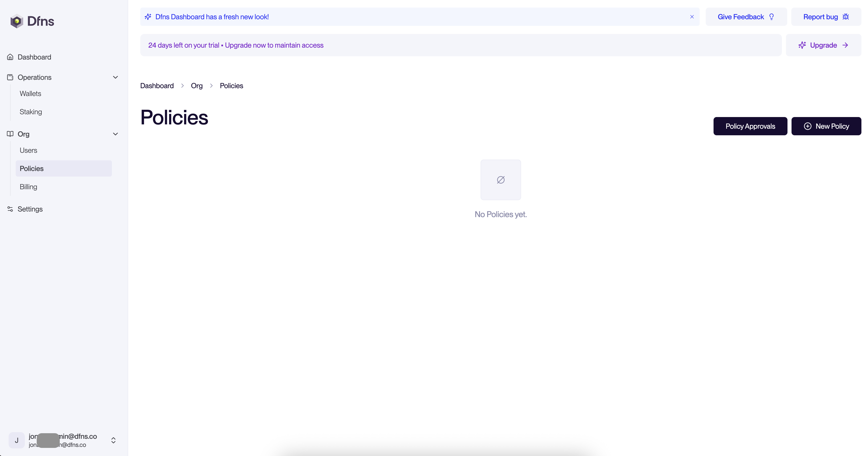The height and width of the screenshot is (456, 868).
Task: Open the Users page in sidebar
Action: pyautogui.click(x=28, y=150)
